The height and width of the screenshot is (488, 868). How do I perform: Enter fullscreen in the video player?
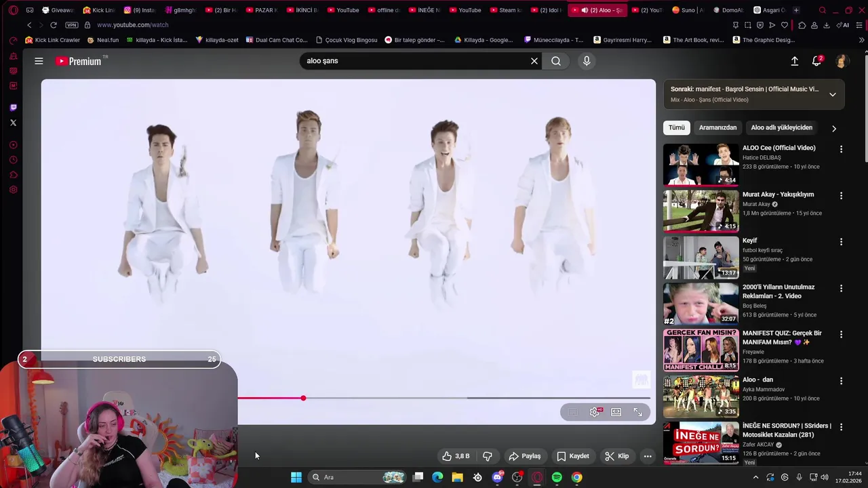(637, 412)
